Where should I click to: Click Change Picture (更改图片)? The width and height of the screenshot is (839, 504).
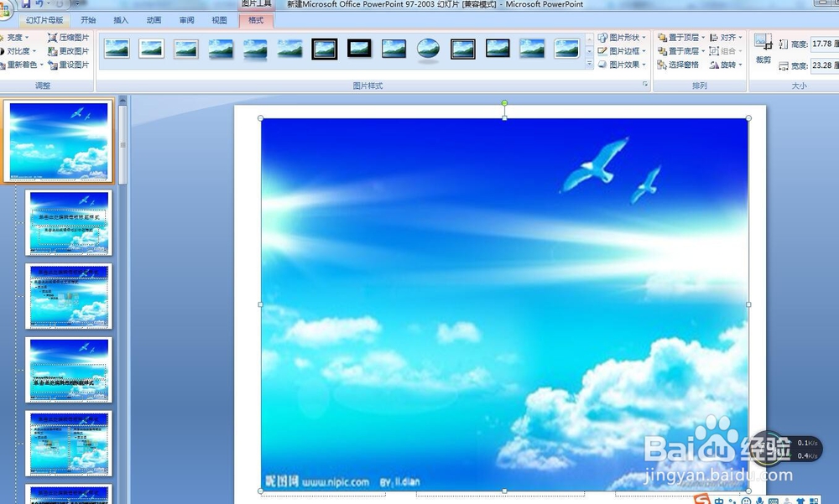click(x=69, y=51)
